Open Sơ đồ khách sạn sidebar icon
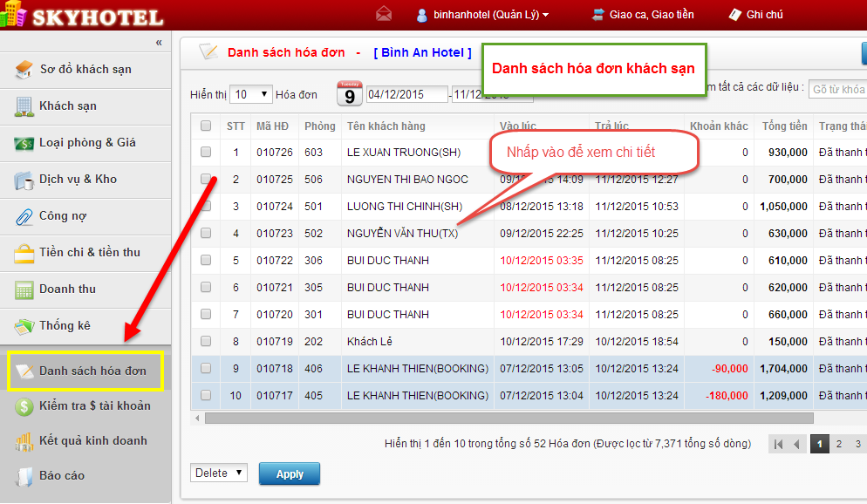The height and width of the screenshot is (504, 867). (24, 70)
